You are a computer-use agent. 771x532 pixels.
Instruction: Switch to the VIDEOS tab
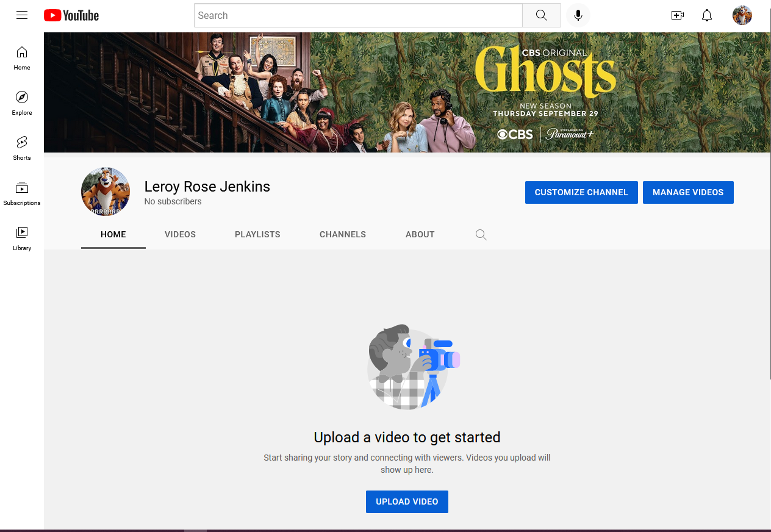click(x=181, y=234)
